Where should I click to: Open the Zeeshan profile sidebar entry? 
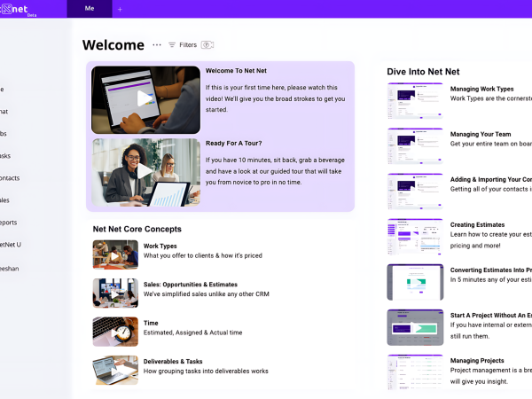click(x=10, y=269)
